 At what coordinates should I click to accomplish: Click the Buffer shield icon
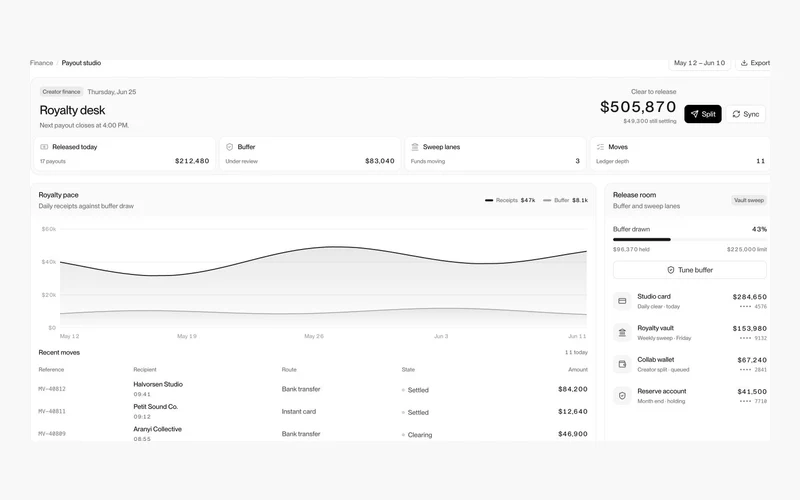230,147
